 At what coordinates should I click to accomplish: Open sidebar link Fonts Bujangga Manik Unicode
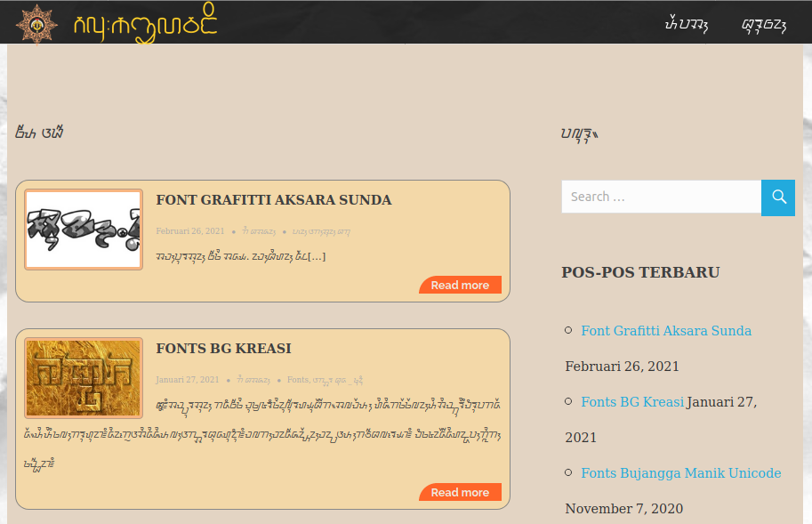(680, 473)
